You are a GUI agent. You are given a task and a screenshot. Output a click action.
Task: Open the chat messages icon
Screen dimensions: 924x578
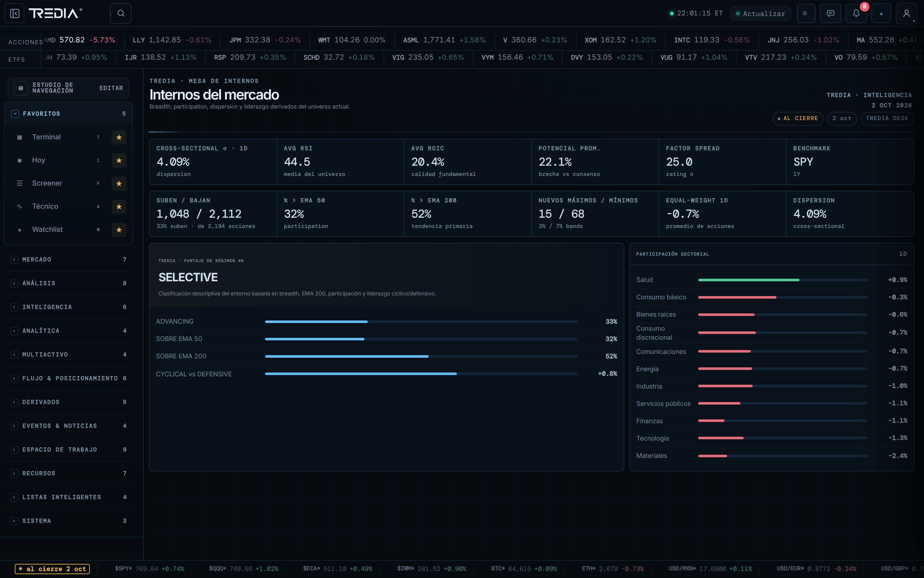click(830, 13)
